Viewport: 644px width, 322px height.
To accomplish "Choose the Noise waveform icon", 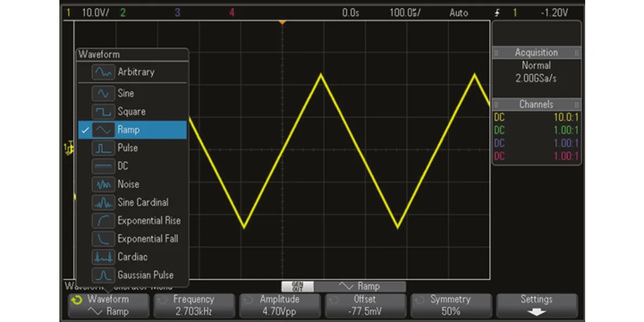I will coord(103,184).
